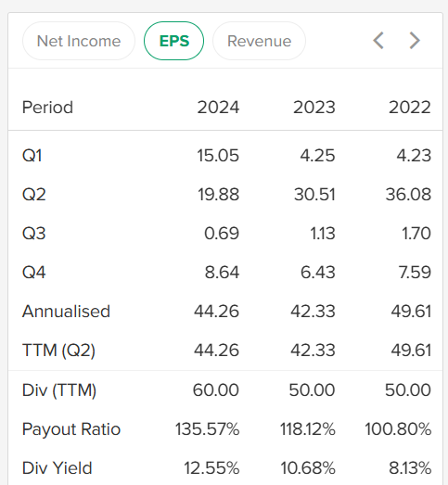Click the TTM (Q2) 2024 value 44.26

[216, 351]
